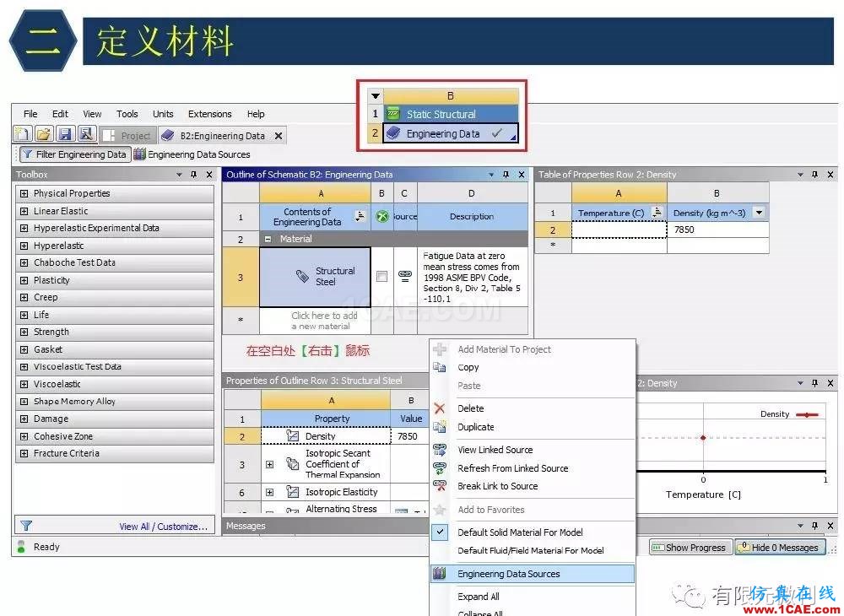Click the linked source icon for Structural Steel
Viewport: 844px width, 616px height.
[x=405, y=275]
